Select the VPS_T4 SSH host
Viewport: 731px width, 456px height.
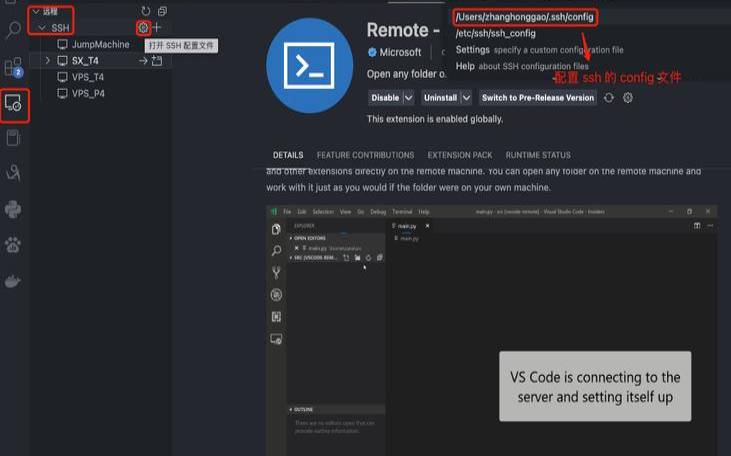pyautogui.click(x=88, y=77)
